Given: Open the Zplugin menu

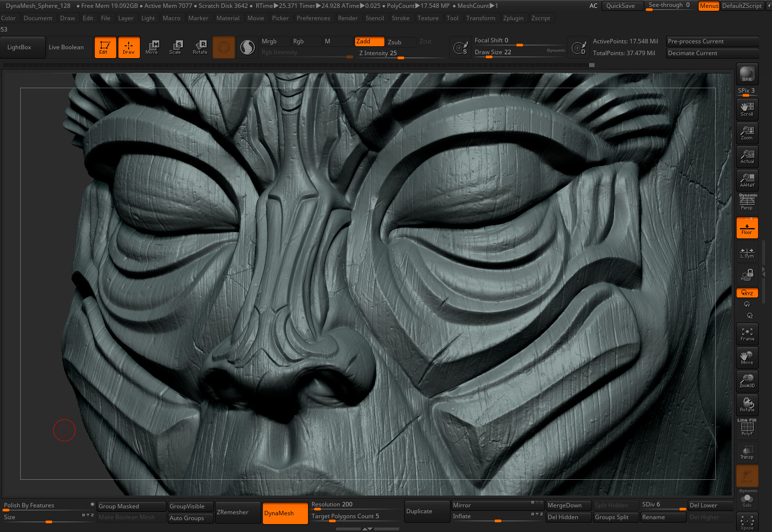Looking at the screenshot, I should (513, 18).
